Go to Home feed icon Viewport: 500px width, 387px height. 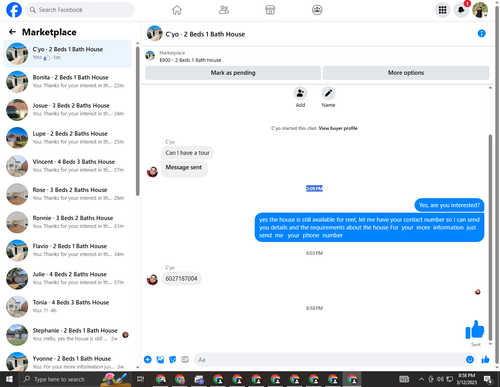(x=177, y=10)
